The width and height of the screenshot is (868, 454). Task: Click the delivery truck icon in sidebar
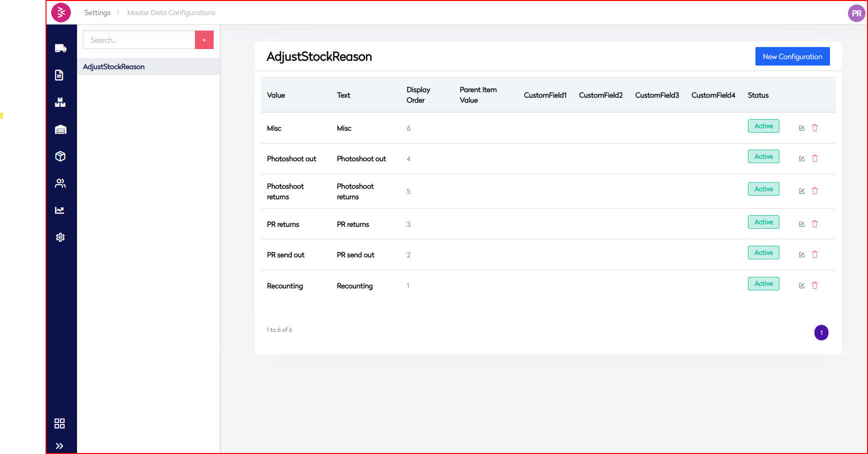[x=61, y=49]
